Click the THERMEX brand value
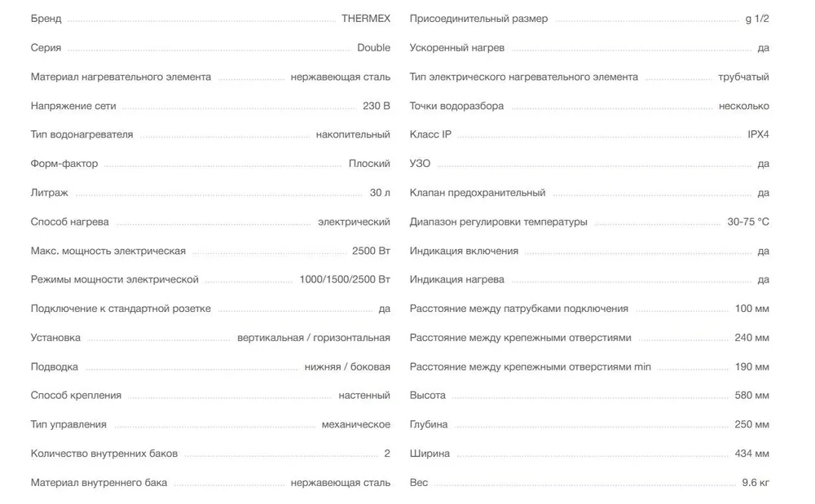 click(366, 19)
